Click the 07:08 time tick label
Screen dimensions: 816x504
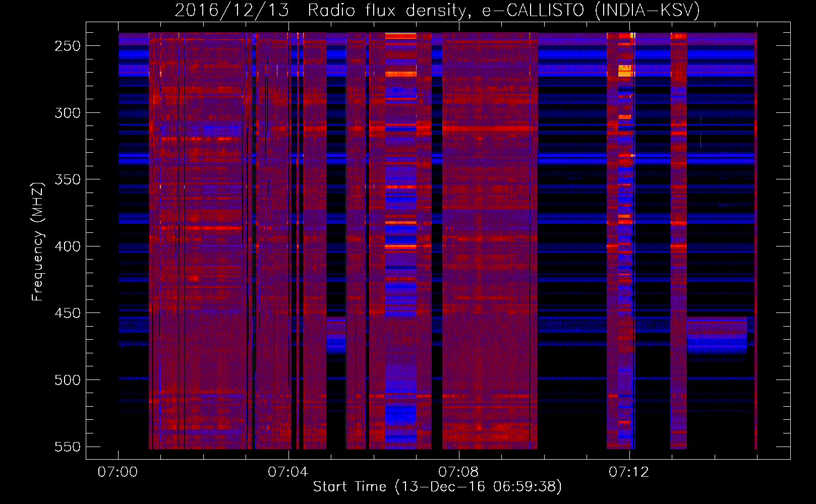[458, 472]
